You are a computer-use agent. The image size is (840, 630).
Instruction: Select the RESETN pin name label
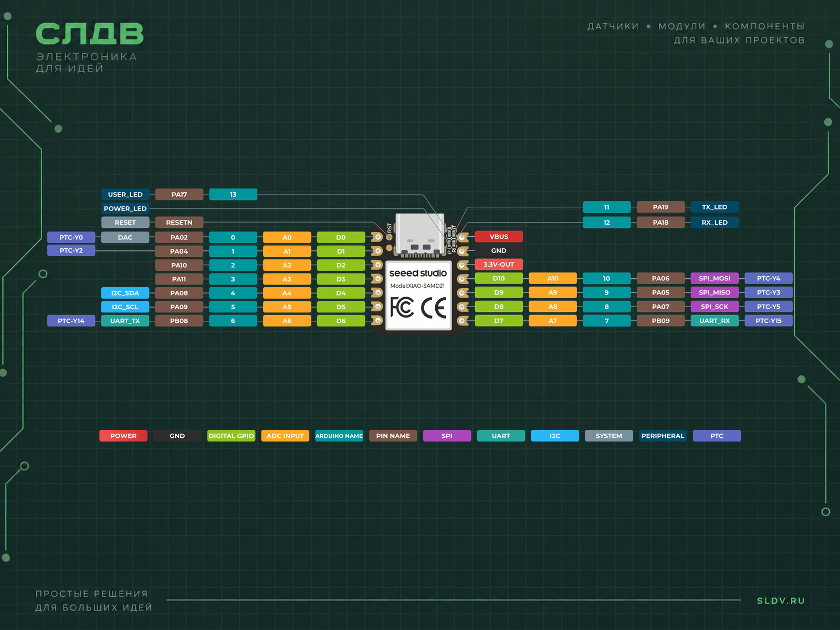click(179, 223)
